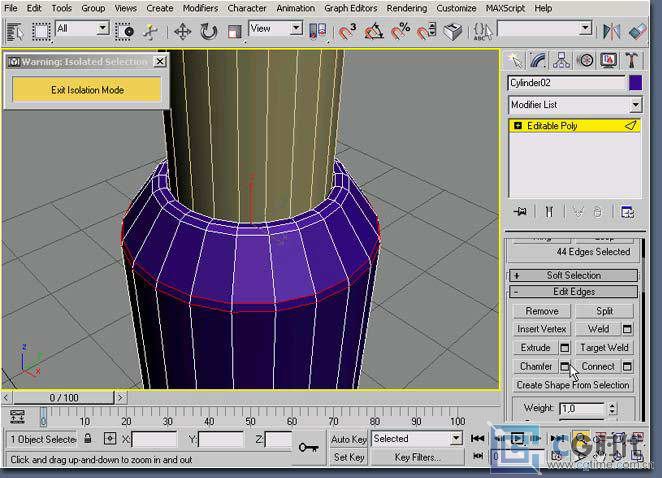The height and width of the screenshot is (478, 662).
Task: Click Configure Modifier Sets icon
Action: tap(627, 212)
